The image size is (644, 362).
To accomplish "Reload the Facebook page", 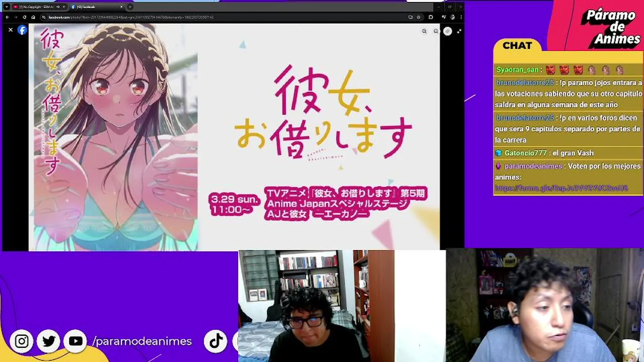I will (x=25, y=17).
